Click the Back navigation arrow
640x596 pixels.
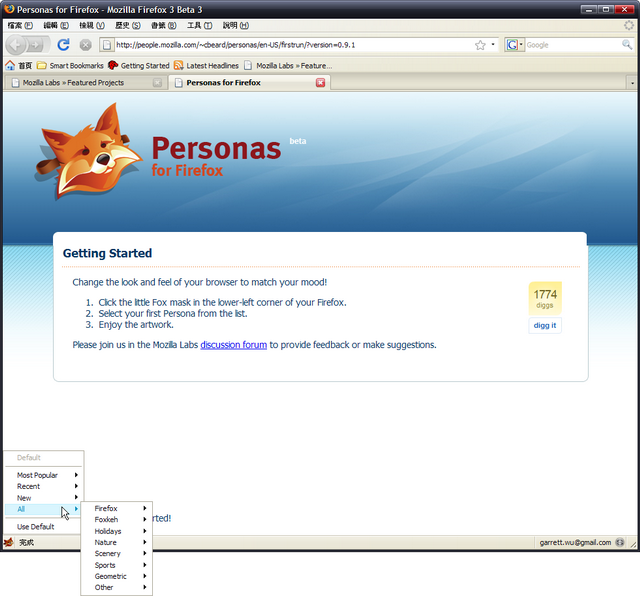17,44
